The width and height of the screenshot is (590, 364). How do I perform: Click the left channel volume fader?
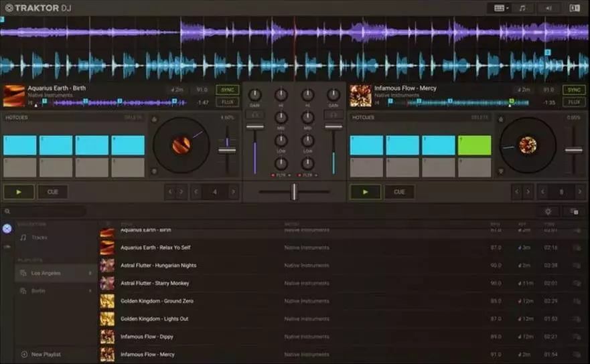(254, 127)
